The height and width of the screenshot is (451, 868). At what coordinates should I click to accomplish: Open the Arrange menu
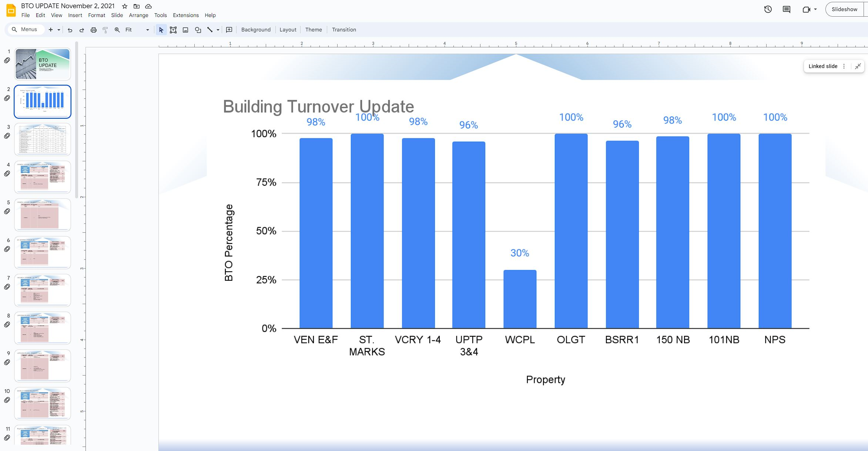pyautogui.click(x=138, y=15)
